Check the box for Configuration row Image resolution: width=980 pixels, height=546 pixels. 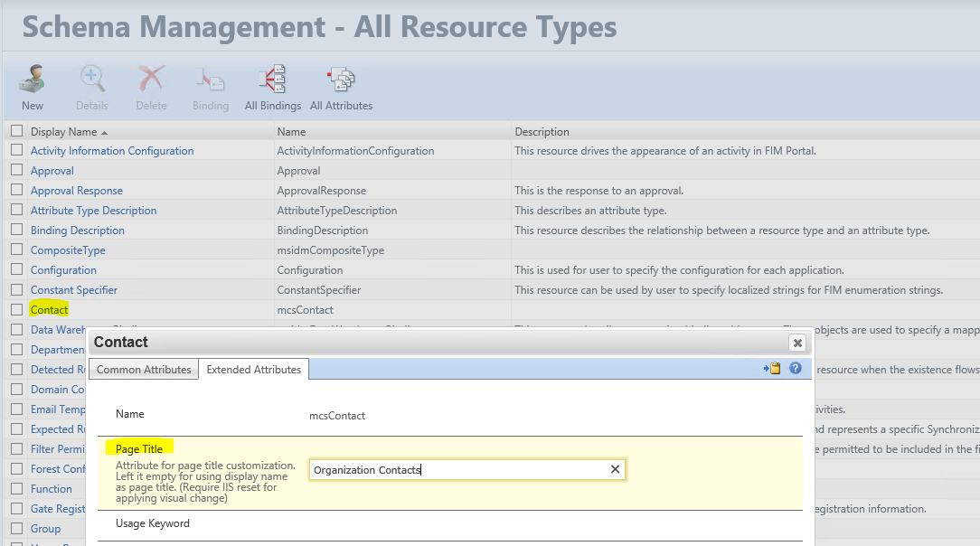17,269
